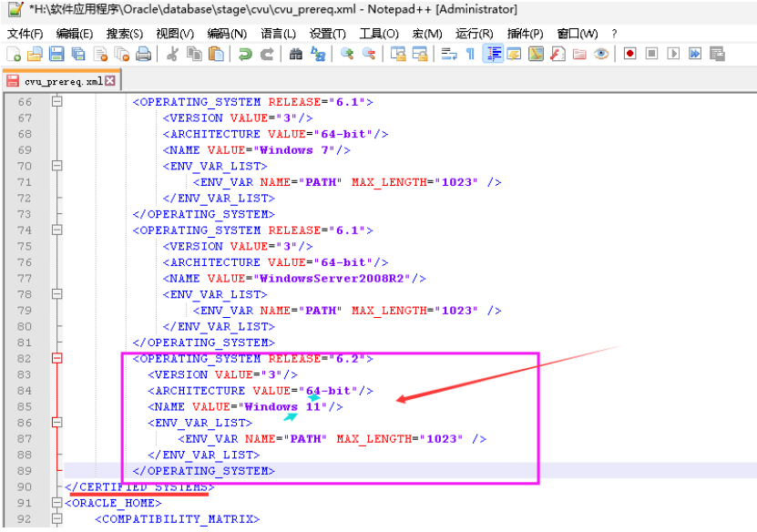
Task: Toggle show all characters pilcrow icon
Action: pyautogui.click(x=470, y=55)
